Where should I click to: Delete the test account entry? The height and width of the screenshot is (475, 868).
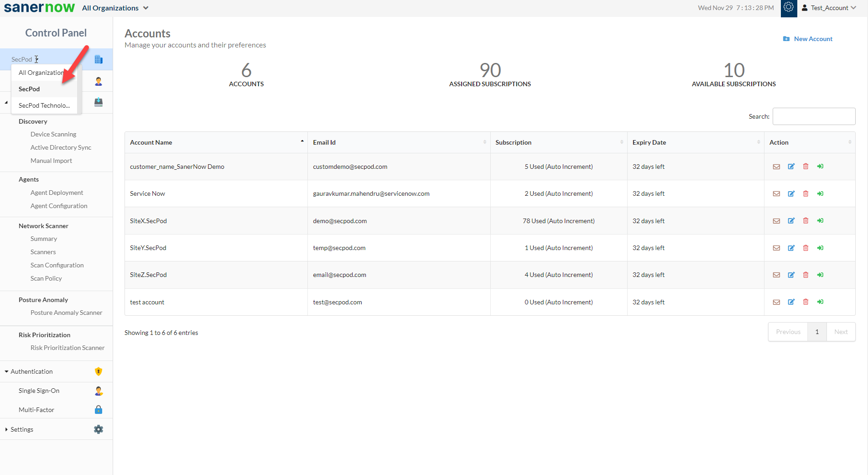[806, 302]
